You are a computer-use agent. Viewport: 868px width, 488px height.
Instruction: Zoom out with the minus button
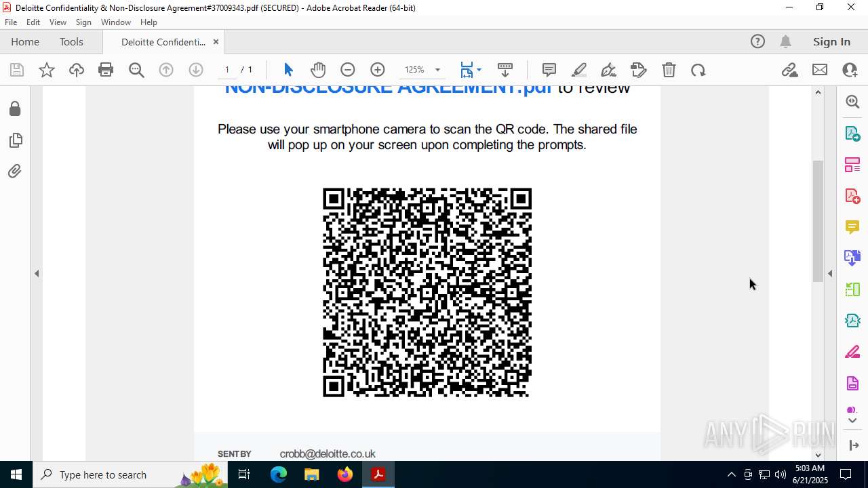(348, 70)
